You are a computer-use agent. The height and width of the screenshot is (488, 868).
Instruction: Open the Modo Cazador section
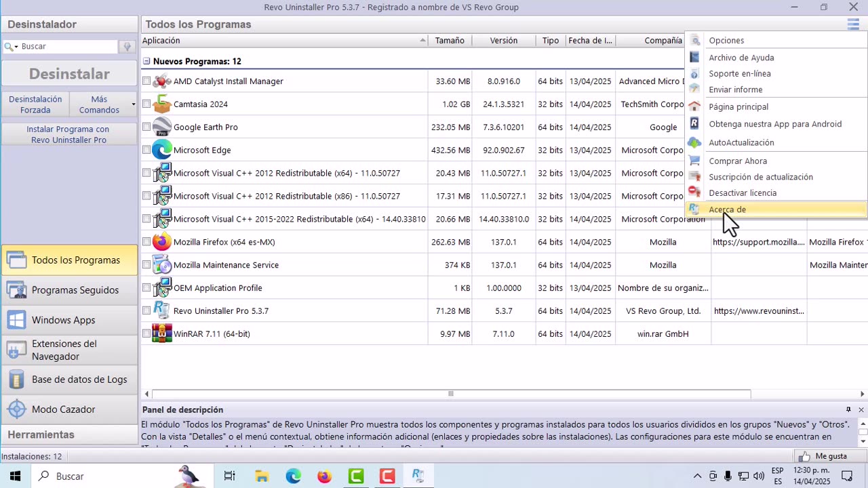click(69, 409)
